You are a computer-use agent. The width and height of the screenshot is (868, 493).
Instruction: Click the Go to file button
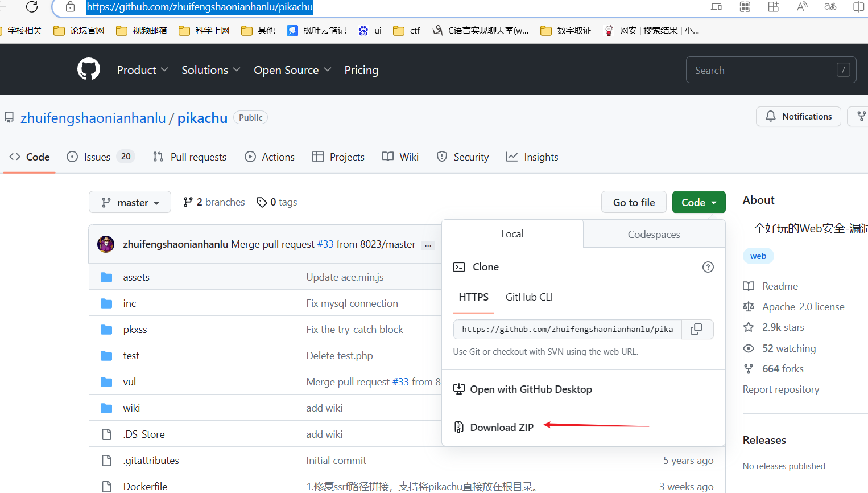pos(634,202)
